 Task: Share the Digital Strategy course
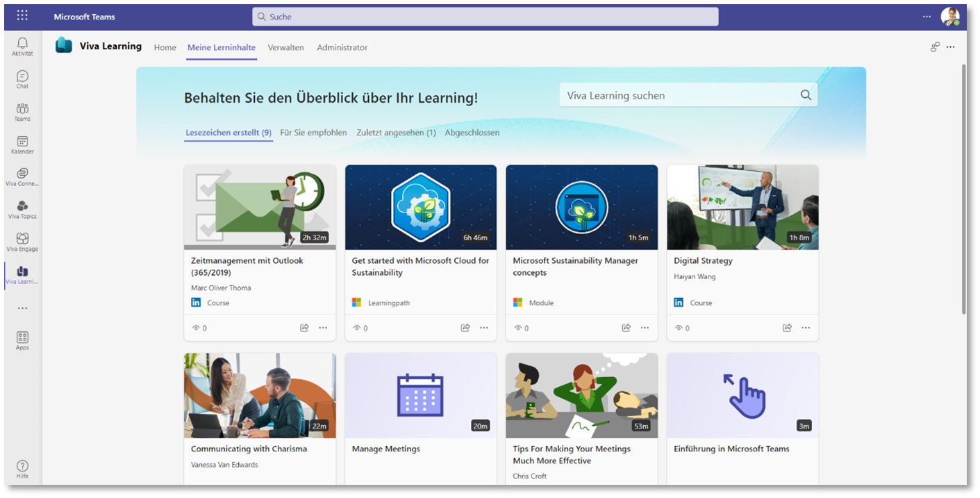coord(788,328)
